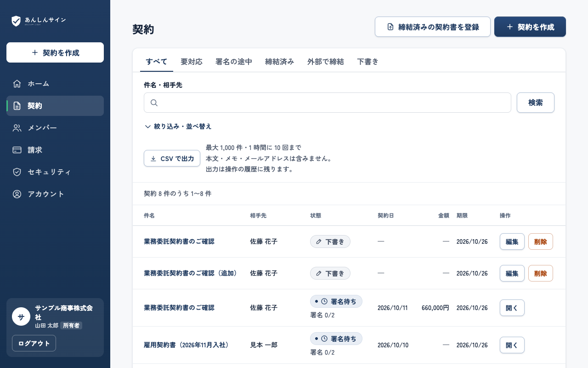Click the 所有者 role badge

[71, 325]
